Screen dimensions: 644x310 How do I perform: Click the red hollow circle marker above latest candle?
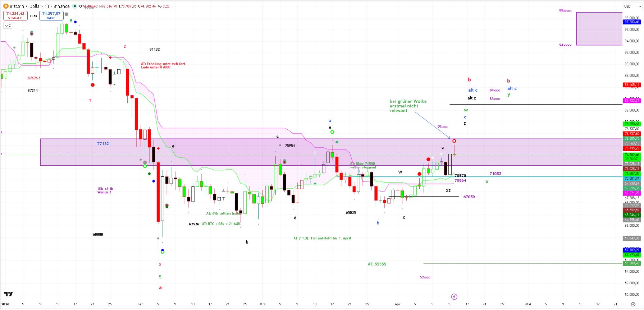pyautogui.click(x=455, y=141)
